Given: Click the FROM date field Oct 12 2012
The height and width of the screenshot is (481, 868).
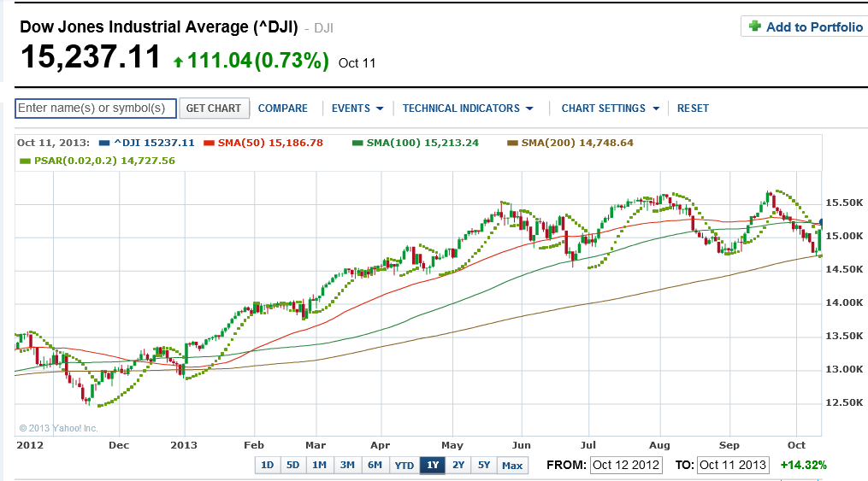Looking at the screenshot, I should coord(626,465).
